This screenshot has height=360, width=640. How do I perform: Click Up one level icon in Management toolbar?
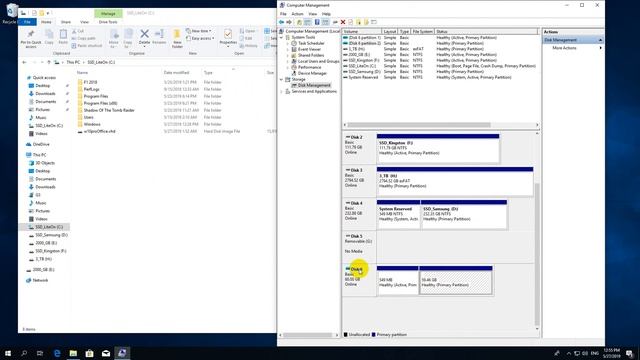click(x=299, y=22)
